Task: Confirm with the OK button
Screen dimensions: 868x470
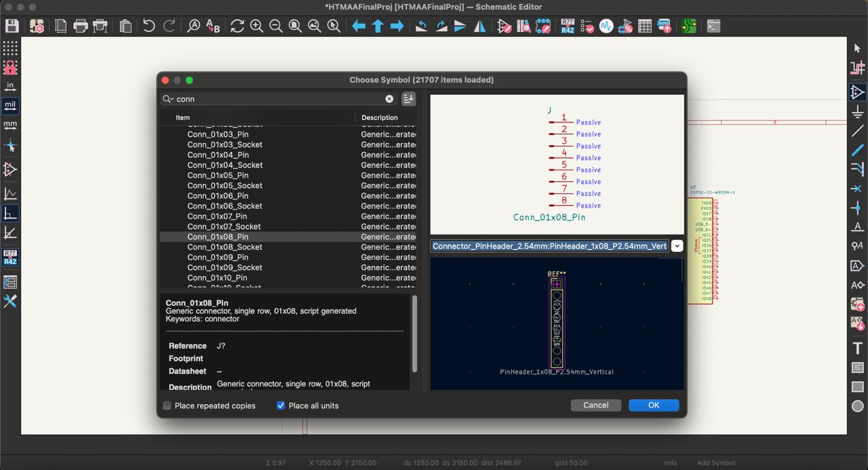Action: tap(653, 405)
